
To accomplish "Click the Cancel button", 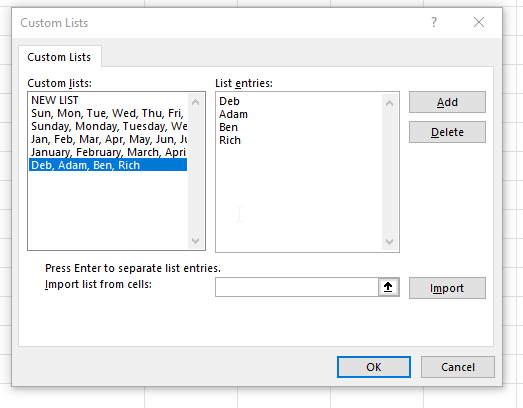I will [x=458, y=367].
